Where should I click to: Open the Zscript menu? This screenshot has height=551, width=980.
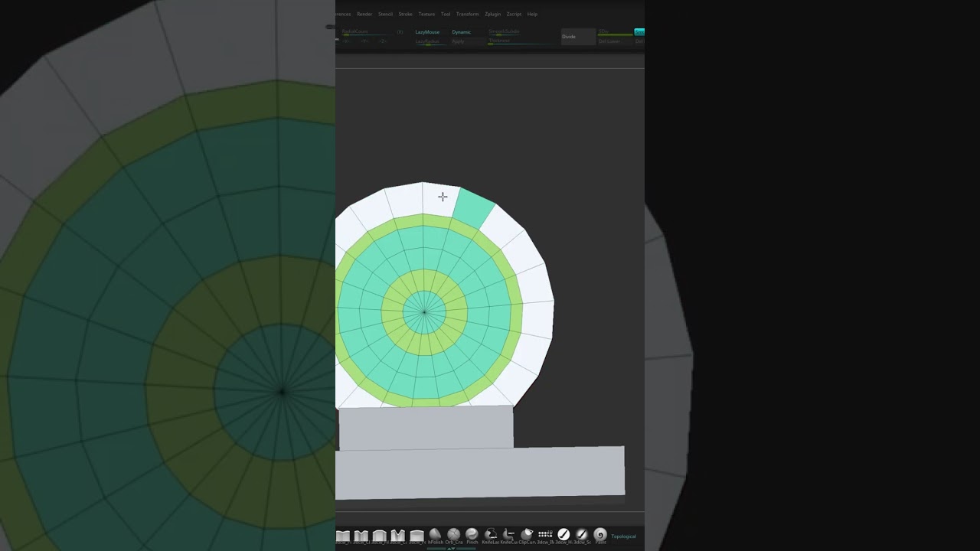(x=514, y=14)
